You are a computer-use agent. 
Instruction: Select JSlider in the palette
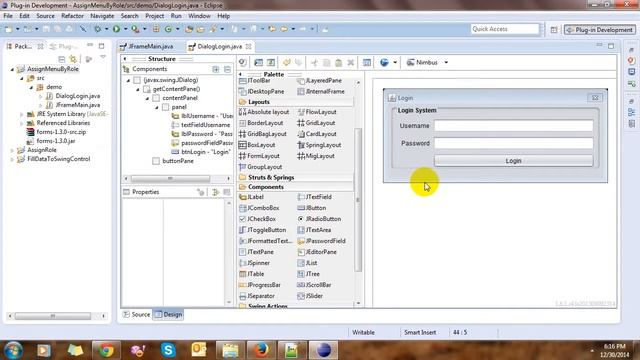coord(310,296)
